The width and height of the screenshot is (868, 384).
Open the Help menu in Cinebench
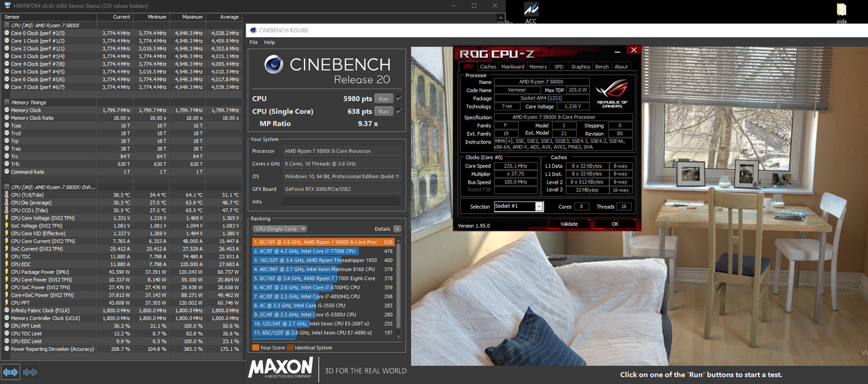(x=269, y=42)
